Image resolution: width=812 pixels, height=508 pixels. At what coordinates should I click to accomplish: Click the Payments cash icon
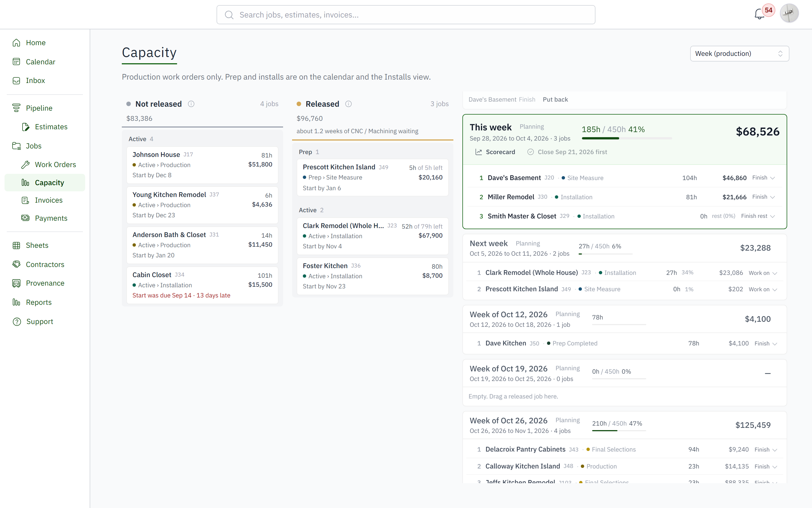point(25,218)
